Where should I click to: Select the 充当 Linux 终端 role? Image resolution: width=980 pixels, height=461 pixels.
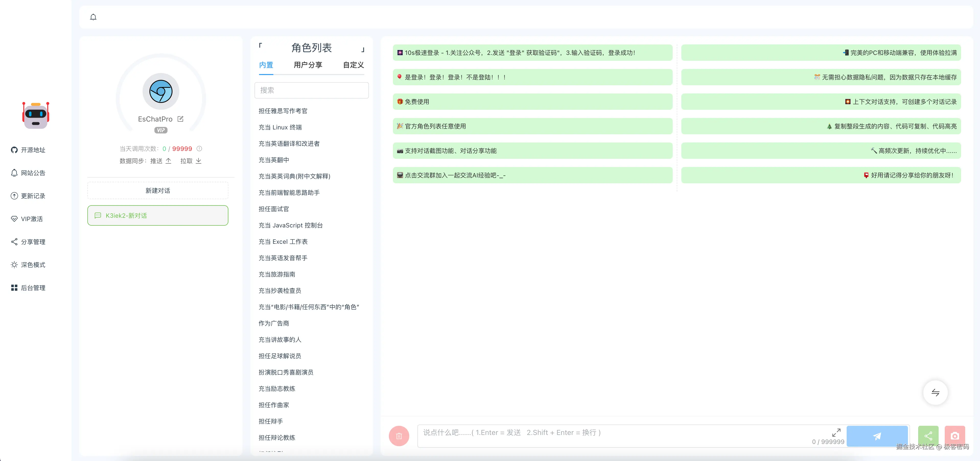click(280, 127)
